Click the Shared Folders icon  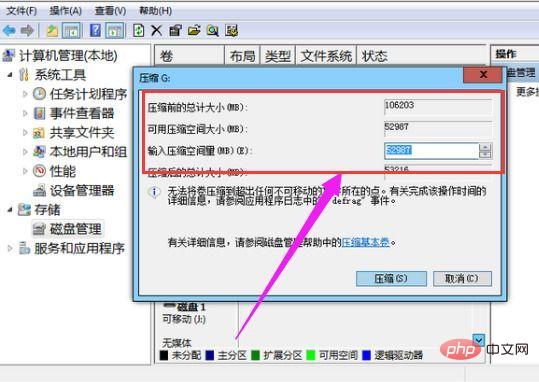click(x=39, y=132)
